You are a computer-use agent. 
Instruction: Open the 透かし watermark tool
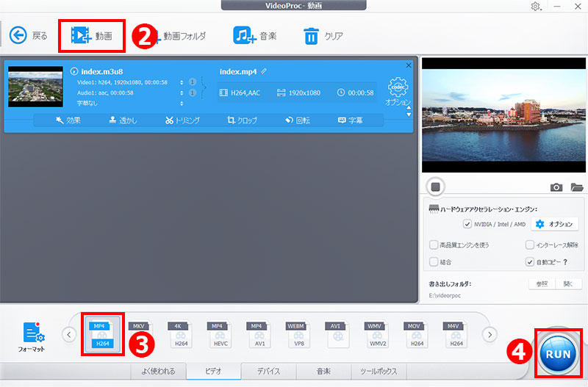pyautogui.click(x=123, y=120)
